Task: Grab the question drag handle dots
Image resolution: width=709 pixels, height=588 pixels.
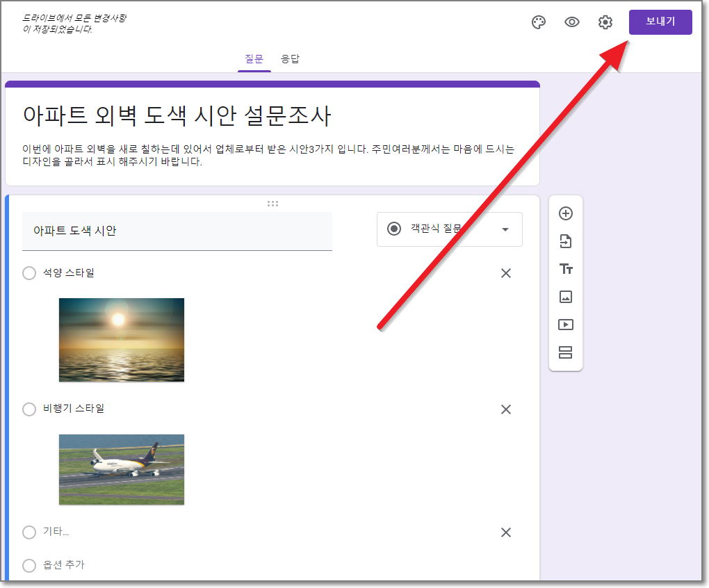Action: click(x=272, y=204)
